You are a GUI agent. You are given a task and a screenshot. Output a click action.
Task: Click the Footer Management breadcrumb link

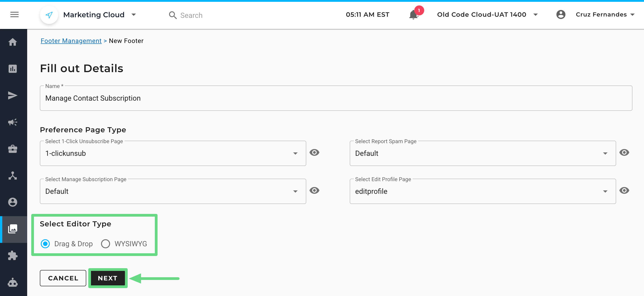click(71, 41)
